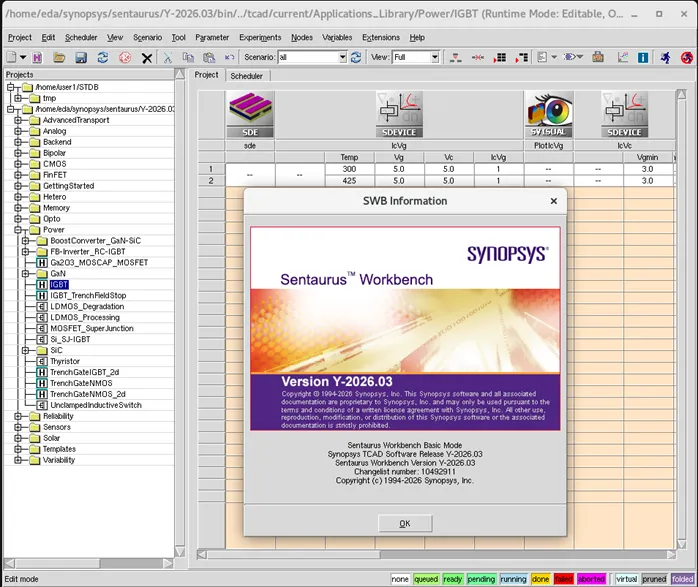Viewport: 698px width, 587px height.
Task: Expand the GaN folder under Power
Action: click(x=25, y=273)
